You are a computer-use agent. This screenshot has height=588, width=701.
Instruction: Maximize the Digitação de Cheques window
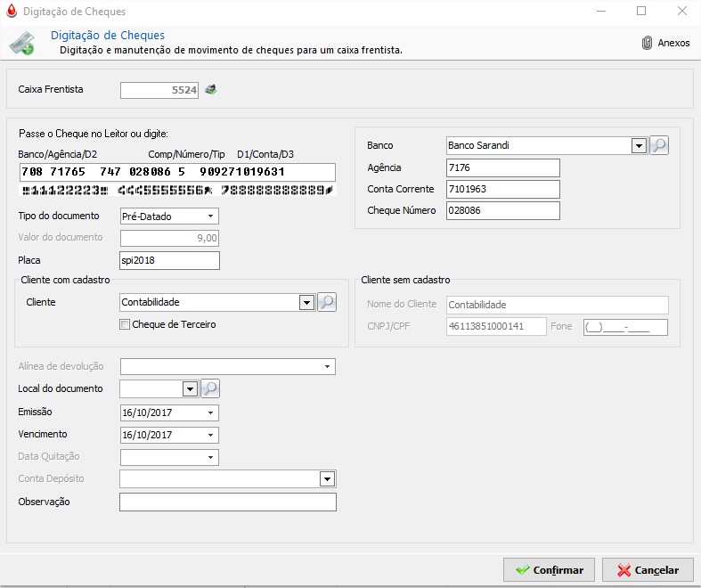click(641, 12)
